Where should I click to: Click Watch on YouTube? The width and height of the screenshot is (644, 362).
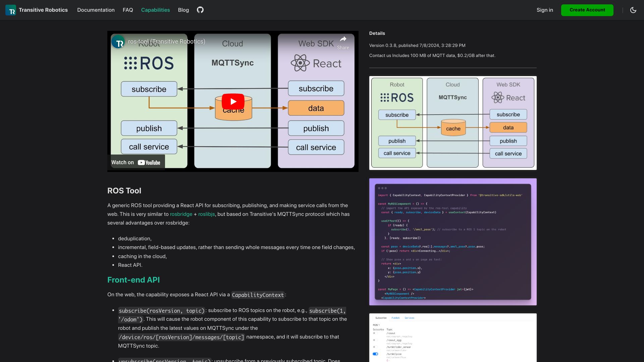pyautogui.click(x=136, y=163)
